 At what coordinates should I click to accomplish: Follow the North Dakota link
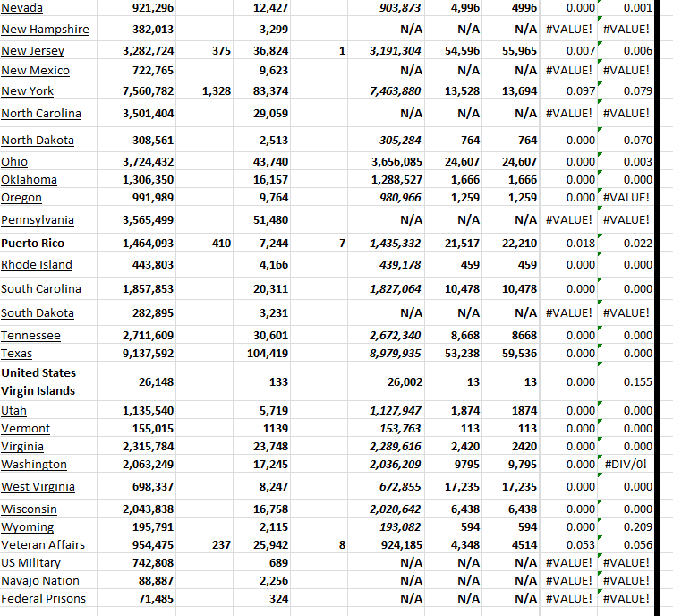(38, 141)
